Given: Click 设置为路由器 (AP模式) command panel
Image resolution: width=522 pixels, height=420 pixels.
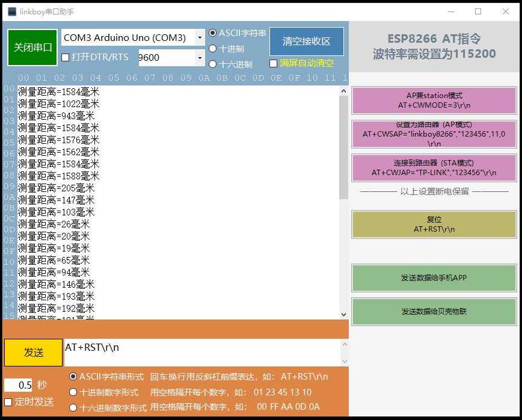Looking at the screenshot, I should [x=434, y=134].
